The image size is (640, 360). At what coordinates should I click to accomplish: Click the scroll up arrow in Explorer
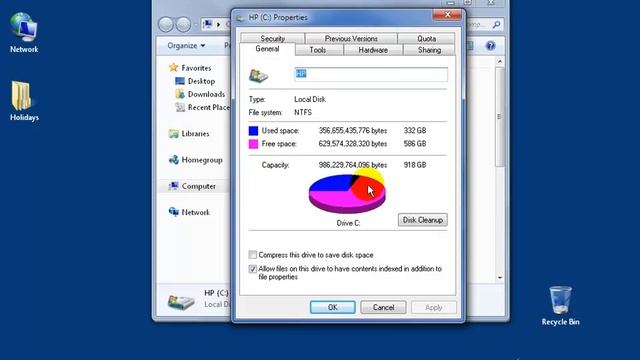[500, 61]
